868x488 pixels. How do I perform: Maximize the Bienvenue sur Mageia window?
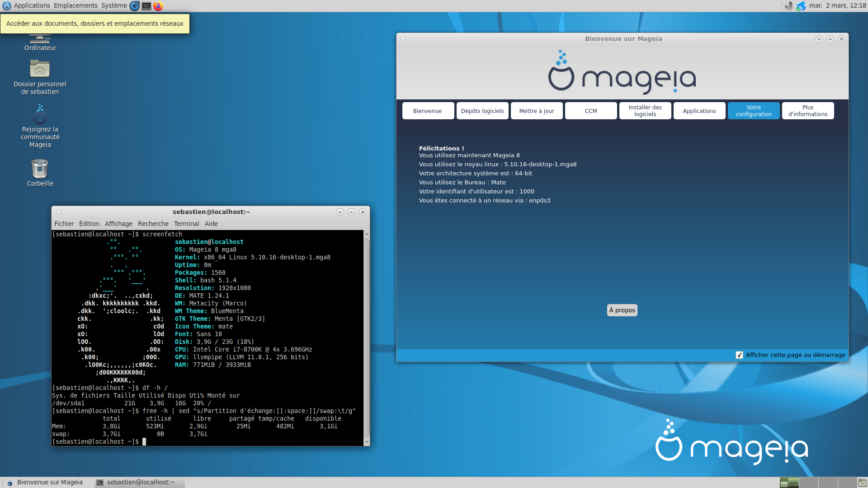coord(830,39)
